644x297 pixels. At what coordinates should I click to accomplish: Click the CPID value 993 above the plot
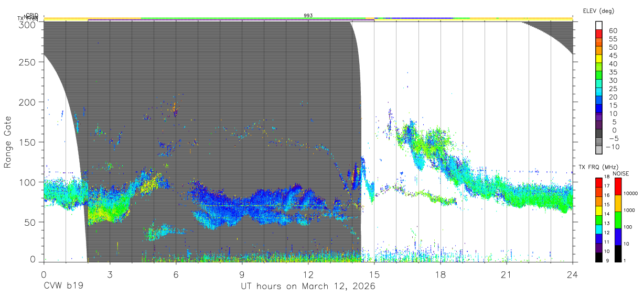[308, 15]
